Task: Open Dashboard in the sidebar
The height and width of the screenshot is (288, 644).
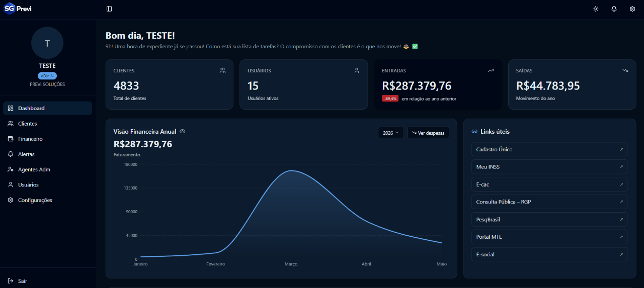Action: click(47, 108)
